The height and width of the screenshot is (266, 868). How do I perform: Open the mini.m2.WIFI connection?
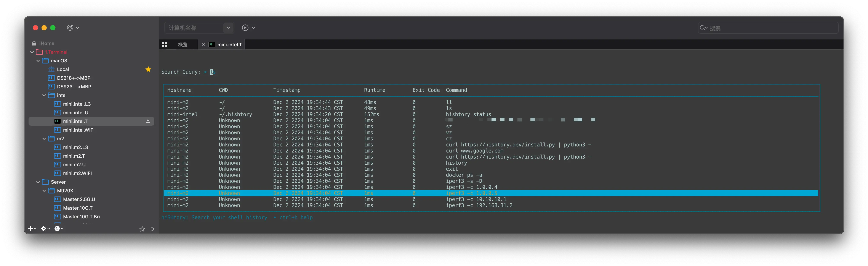pos(77,173)
